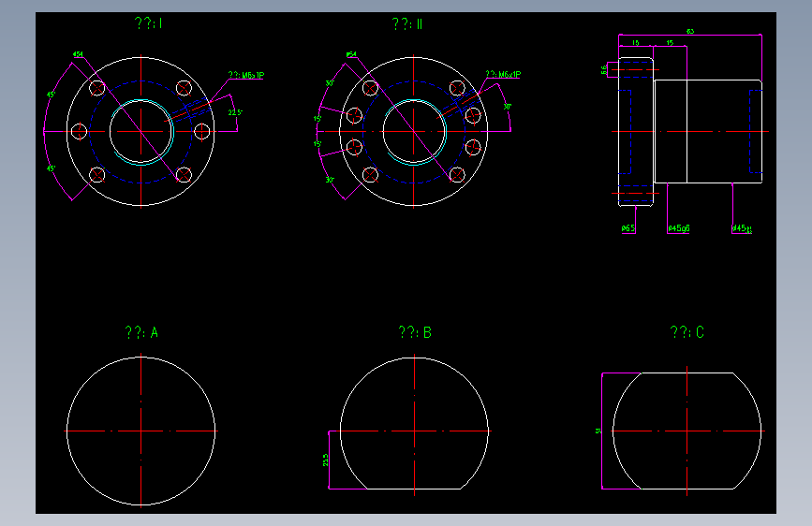Click the 6.6 hole dimension text
The width and height of the screenshot is (812, 526).
(x=604, y=69)
